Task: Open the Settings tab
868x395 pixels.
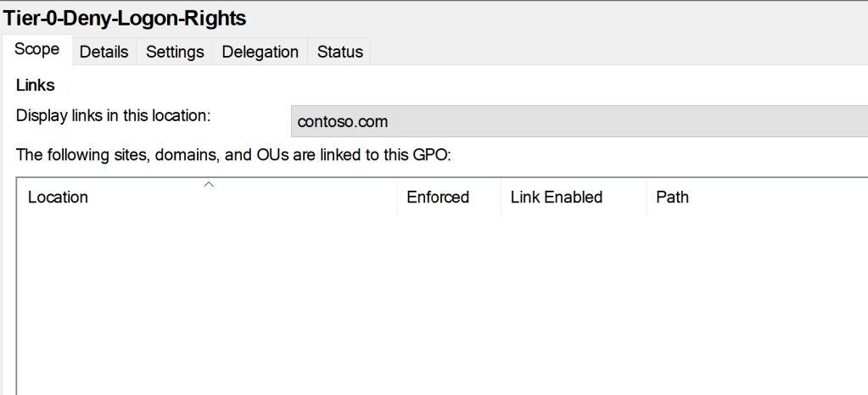Action: click(175, 52)
